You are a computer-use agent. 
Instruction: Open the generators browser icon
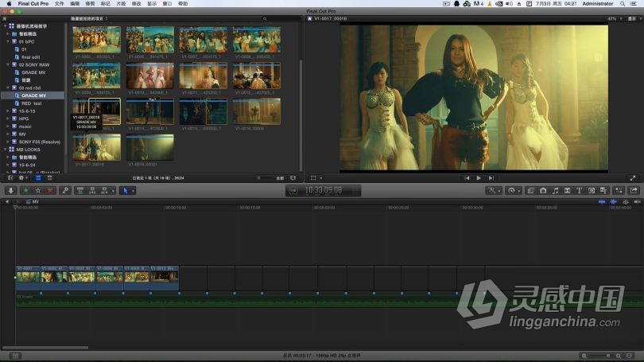point(592,191)
